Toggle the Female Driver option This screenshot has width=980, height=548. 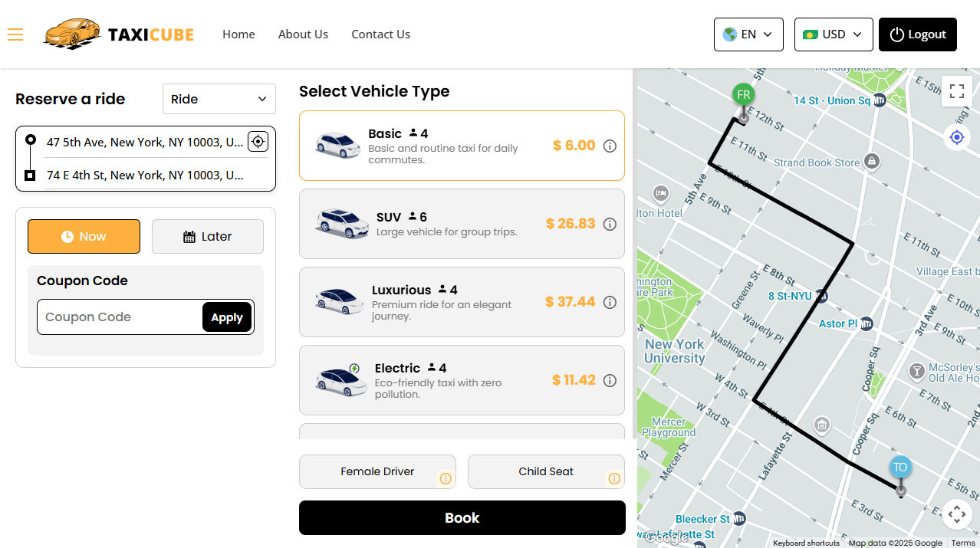[377, 471]
